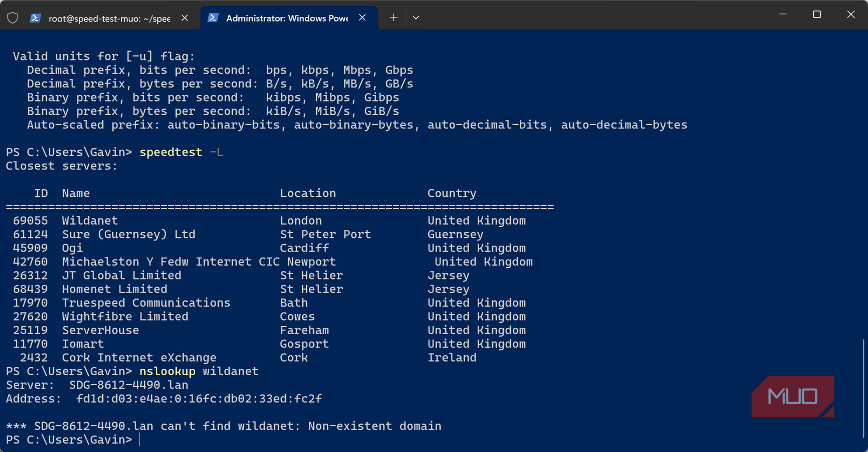
Task: Click 'Cork Internet eXchange' server name
Action: (x=139, y=357)
